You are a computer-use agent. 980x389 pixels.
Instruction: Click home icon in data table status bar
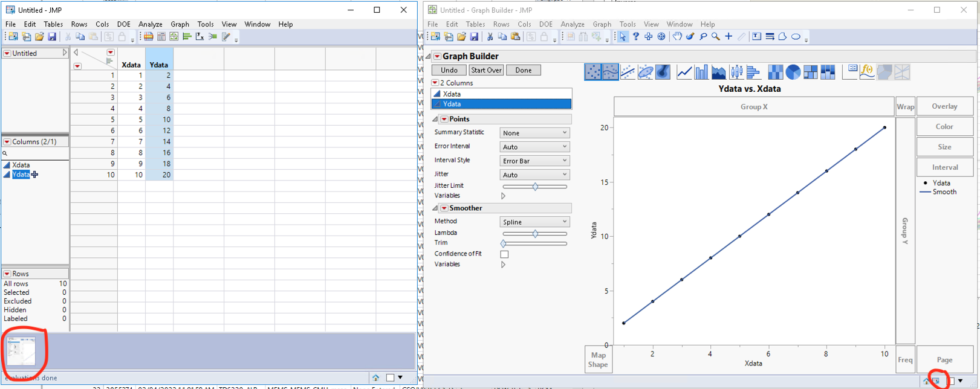375,378
